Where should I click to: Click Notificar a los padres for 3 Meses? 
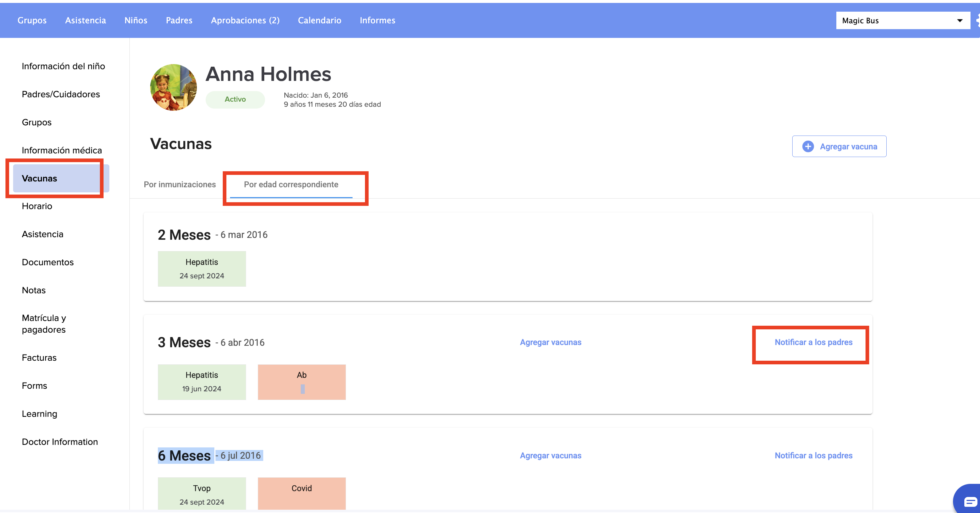tap(813, 342)
